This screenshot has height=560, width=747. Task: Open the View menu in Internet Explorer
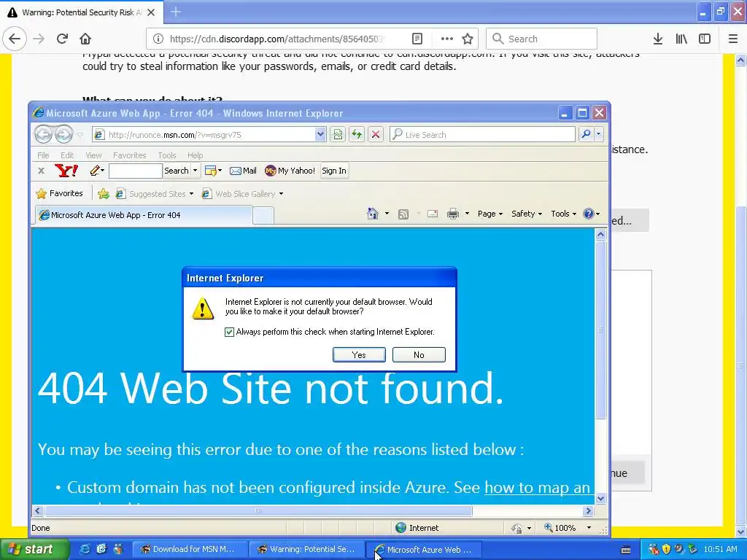pyautogui.click(x=93, y=155)
